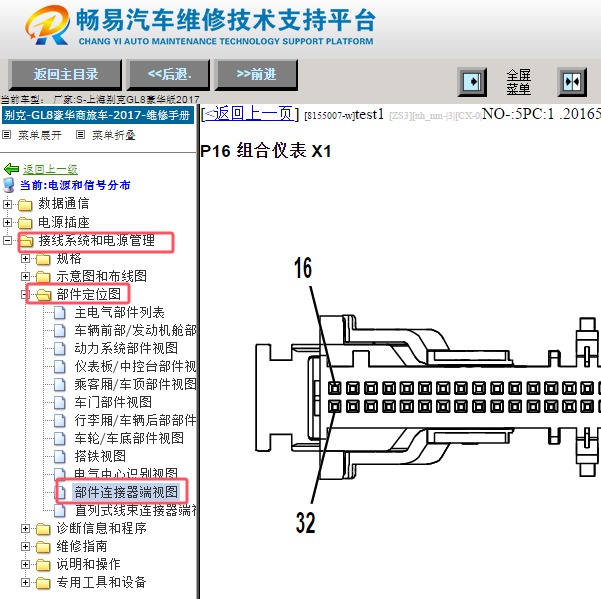Select the 接线系统和电源管理 folder
601x599 pixels.
(x=97, y=240)
